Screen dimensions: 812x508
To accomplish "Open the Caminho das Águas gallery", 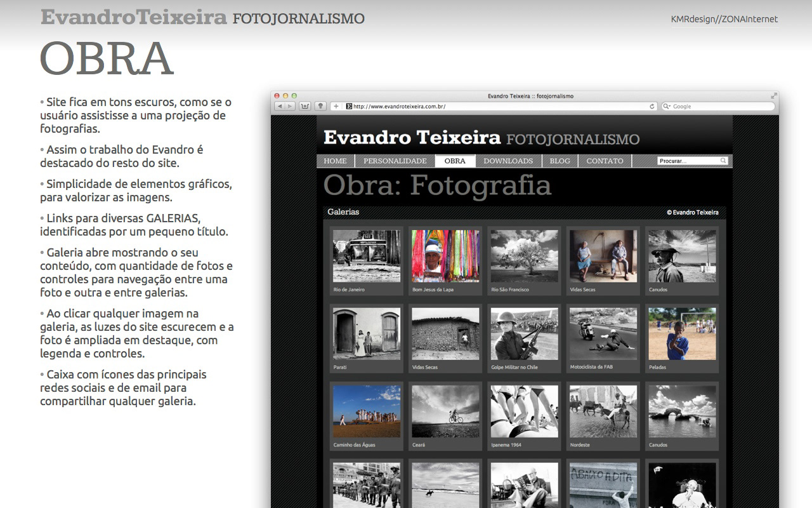I will pos(367,411).
